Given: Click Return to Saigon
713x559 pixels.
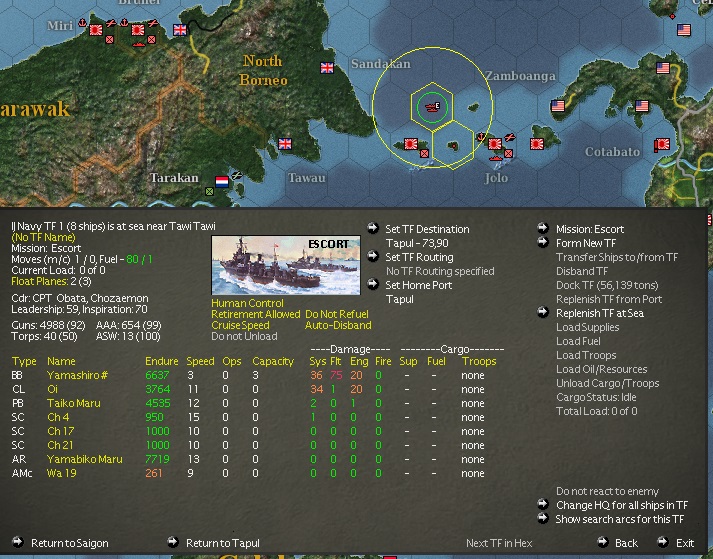Looking at the screenshot, I should point(70,543).
